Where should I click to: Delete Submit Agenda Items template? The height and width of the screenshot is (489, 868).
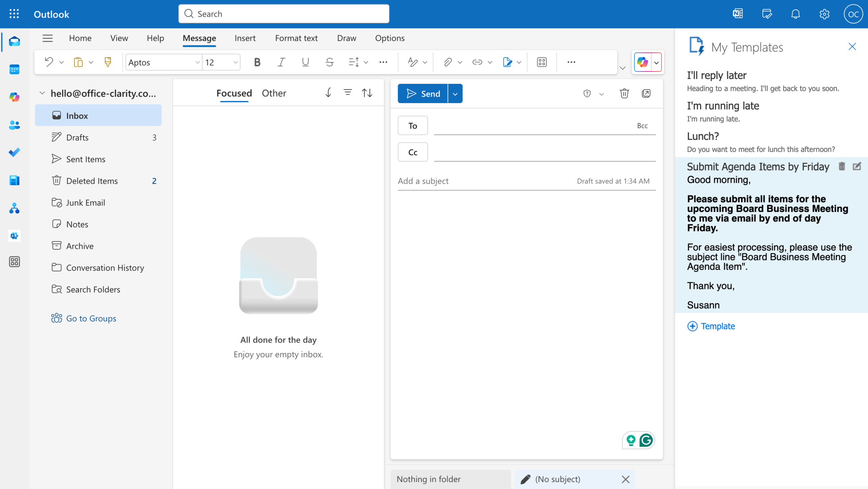pos(842,166)
